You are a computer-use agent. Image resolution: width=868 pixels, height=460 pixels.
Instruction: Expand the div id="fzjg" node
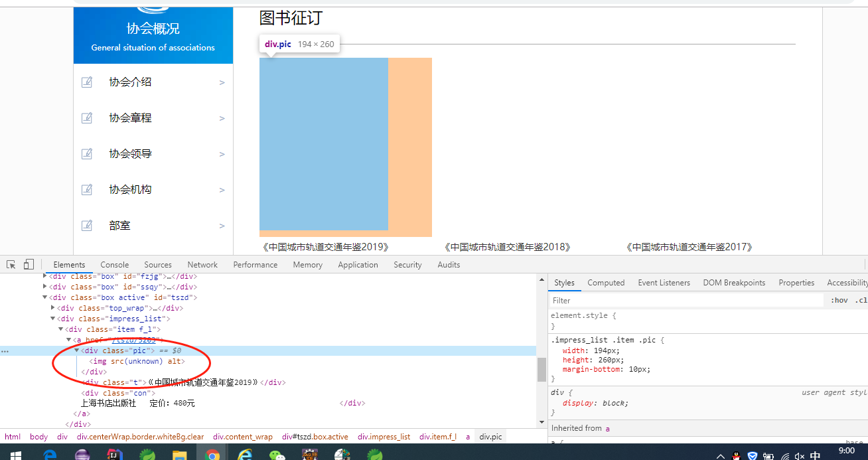(45, 276)
